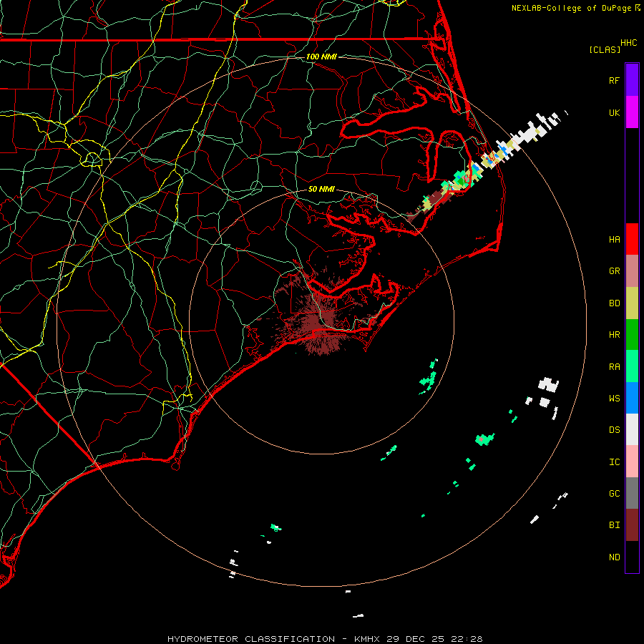
Task: Click the "HA" legend label
Action: [614, 240]
